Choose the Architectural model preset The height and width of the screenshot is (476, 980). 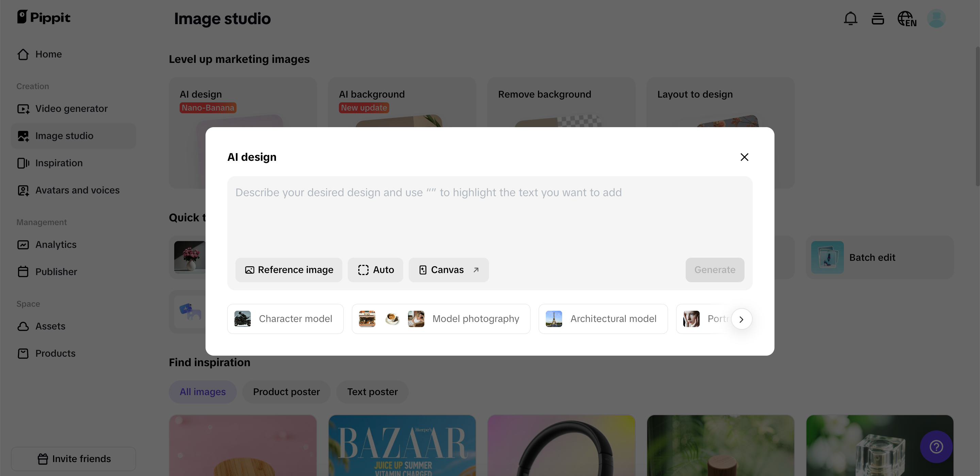click(x=603, y=319)
